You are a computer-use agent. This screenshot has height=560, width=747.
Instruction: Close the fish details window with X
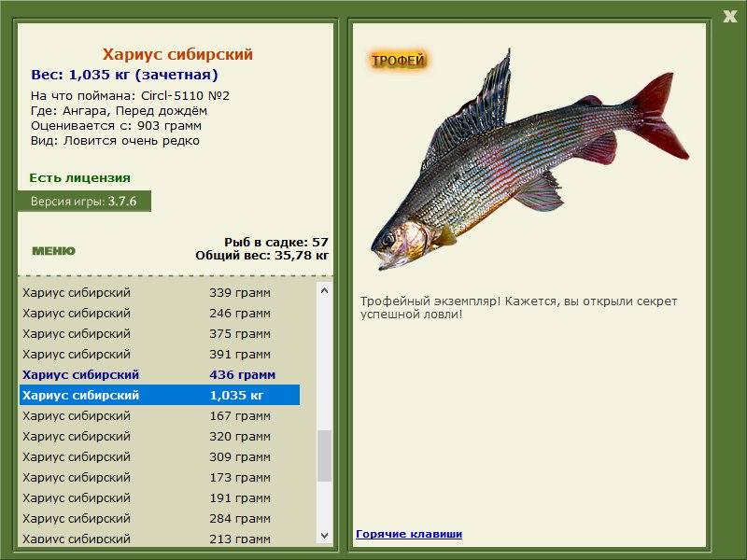click(x=729, y=17)
